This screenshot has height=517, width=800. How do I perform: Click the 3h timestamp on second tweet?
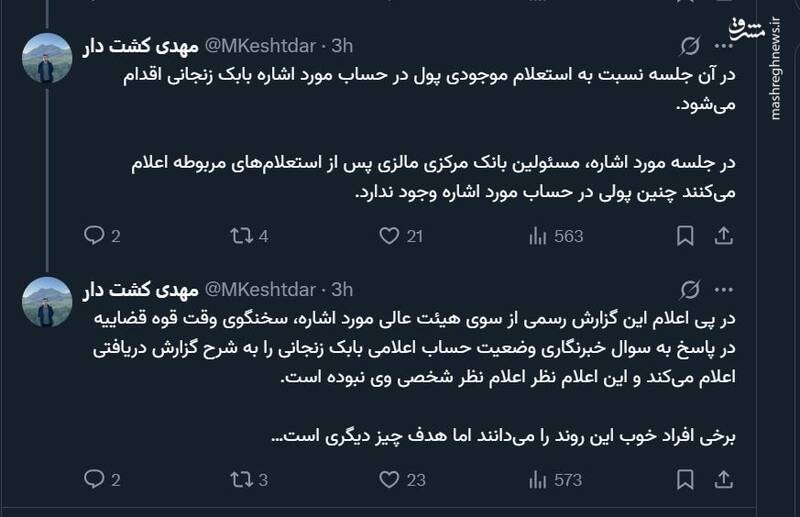pyautogui.click(x=343, y=290)
